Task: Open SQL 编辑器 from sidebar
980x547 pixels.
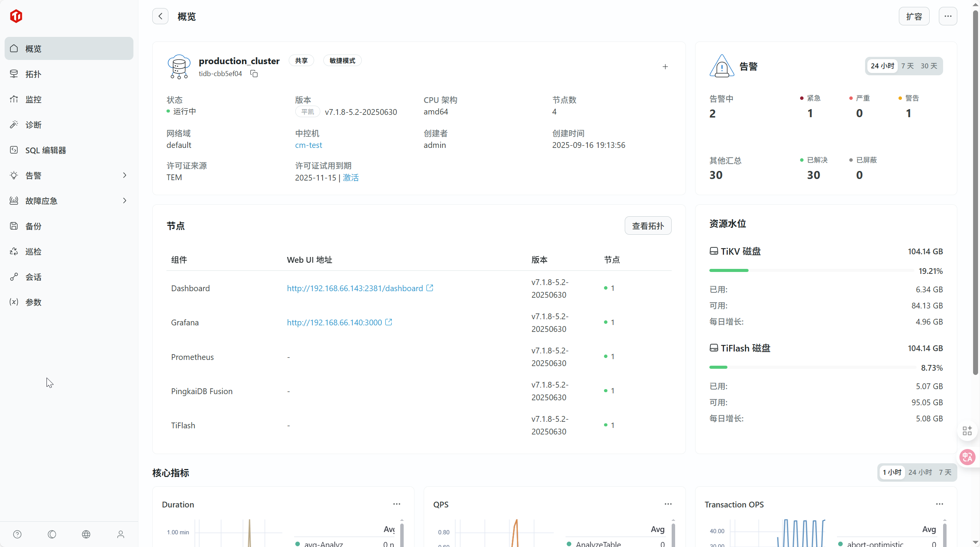Action: (45, 150)
